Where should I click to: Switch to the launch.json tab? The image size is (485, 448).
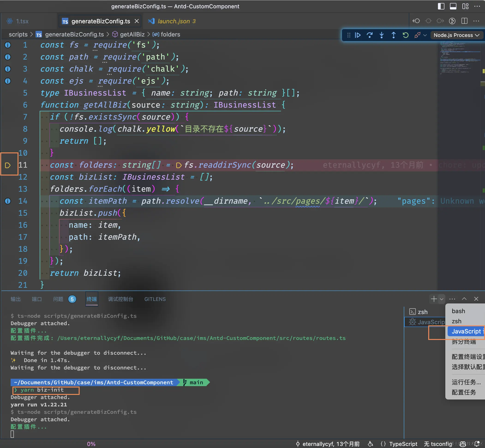click(x=174, y=21)
